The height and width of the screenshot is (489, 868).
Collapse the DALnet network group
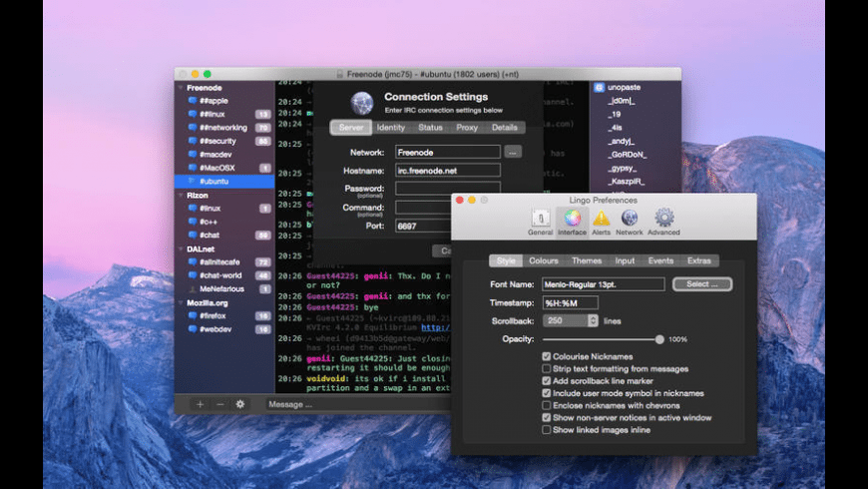[x=181, y=249]
